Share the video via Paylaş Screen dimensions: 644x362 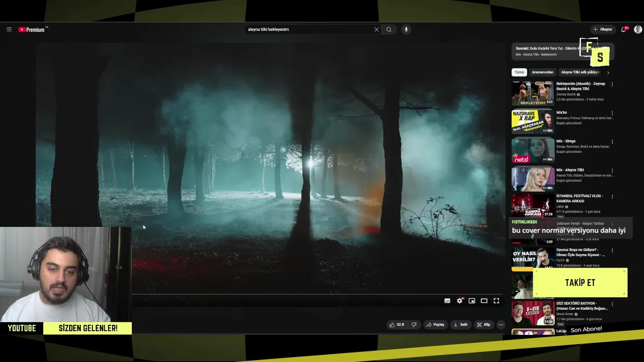coord(435,325)
